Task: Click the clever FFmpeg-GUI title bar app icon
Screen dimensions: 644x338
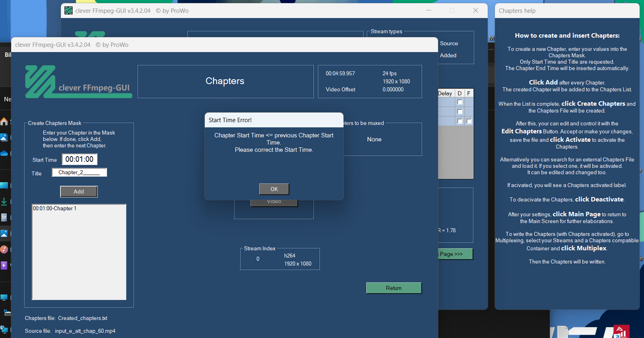Action: pyautogui.click(x=69, y=11)
